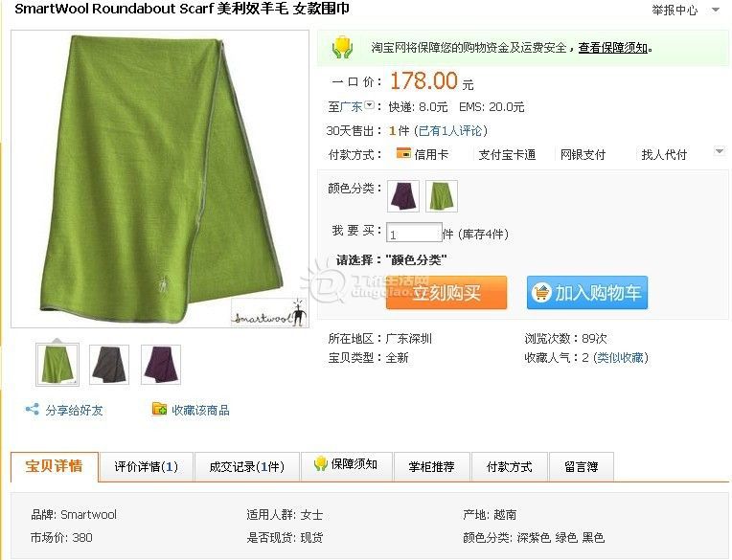Expand more payment methods arrow
The image size is (732, 560).
(720, 151)
